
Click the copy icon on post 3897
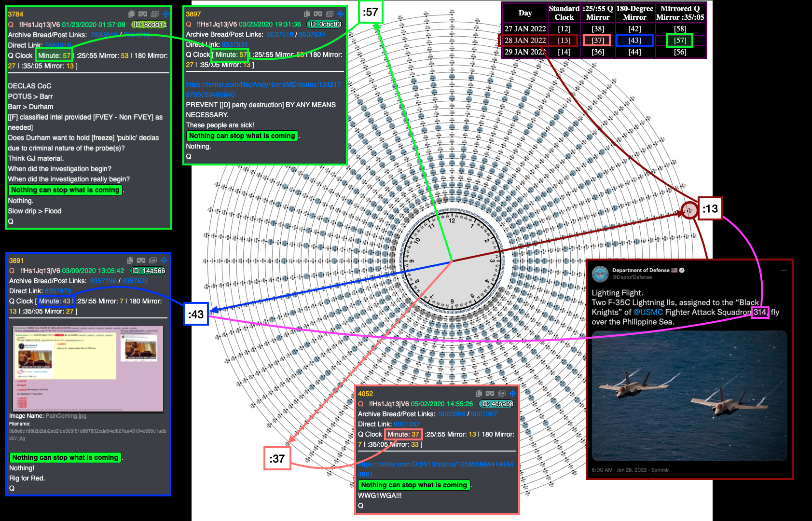[307, 14]
